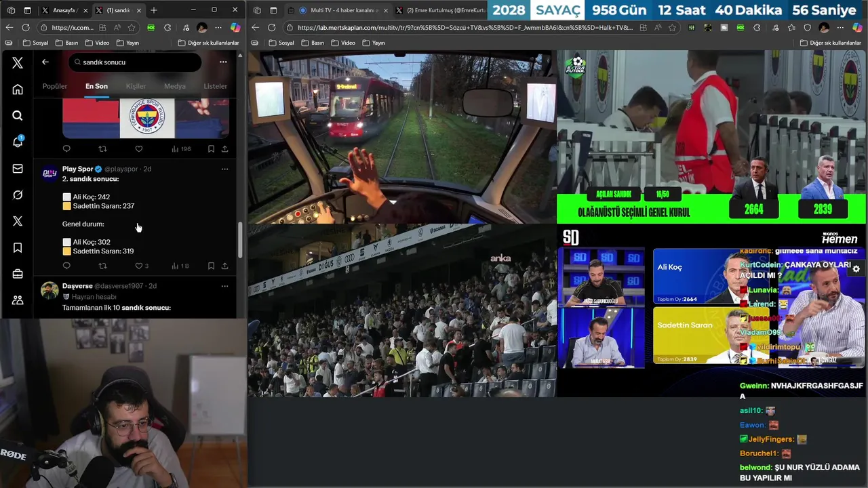The image size is (868, 488).
Task: Open Grok from the X sidebar
Action: (x=18, y=195)
